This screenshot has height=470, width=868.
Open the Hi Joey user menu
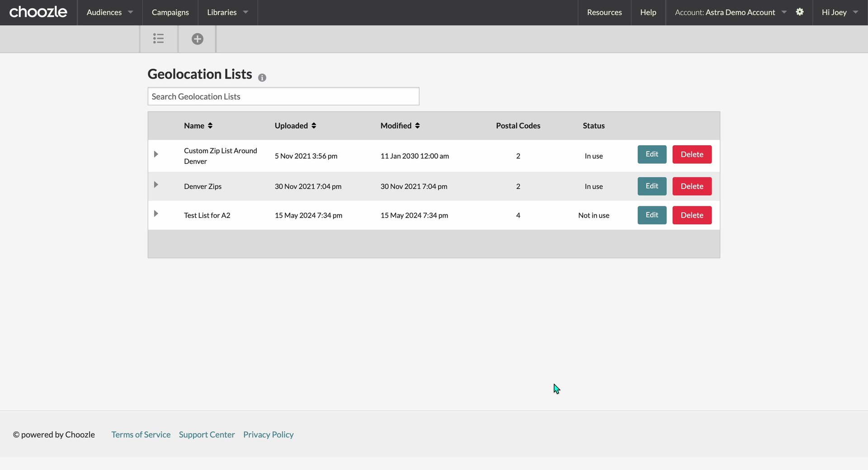click(840, 12)
